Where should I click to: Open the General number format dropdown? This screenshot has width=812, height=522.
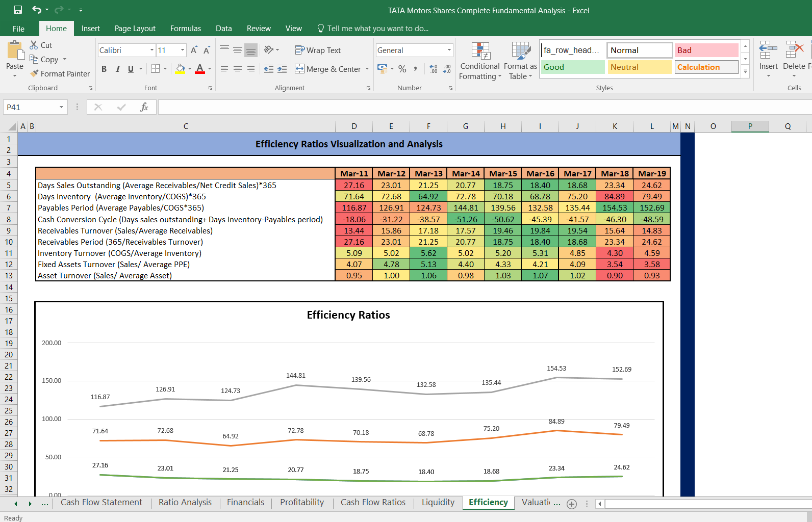pyautogui.click(x=449, y=50)
